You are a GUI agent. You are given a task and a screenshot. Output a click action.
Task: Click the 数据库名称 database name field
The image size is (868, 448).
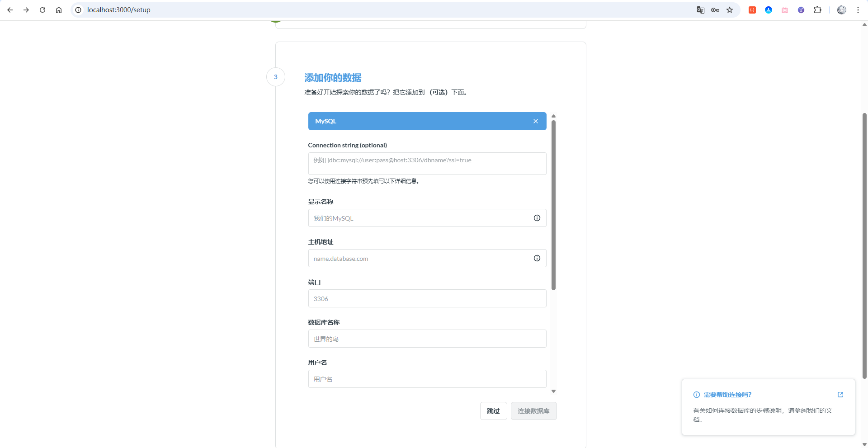pos(427,339)
